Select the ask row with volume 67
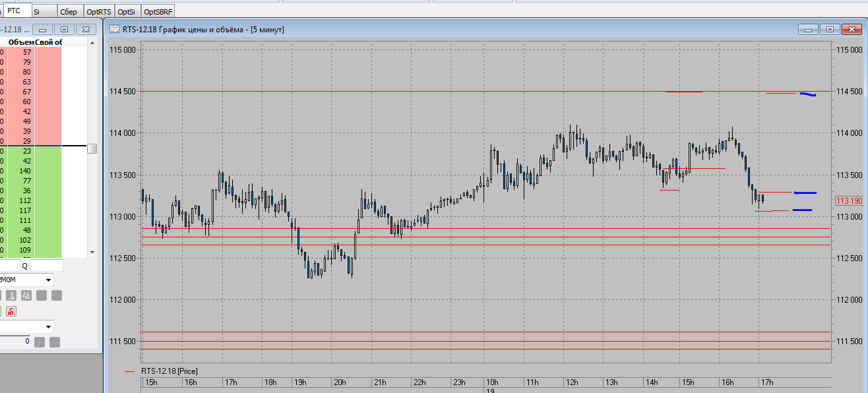 [30, 92]
